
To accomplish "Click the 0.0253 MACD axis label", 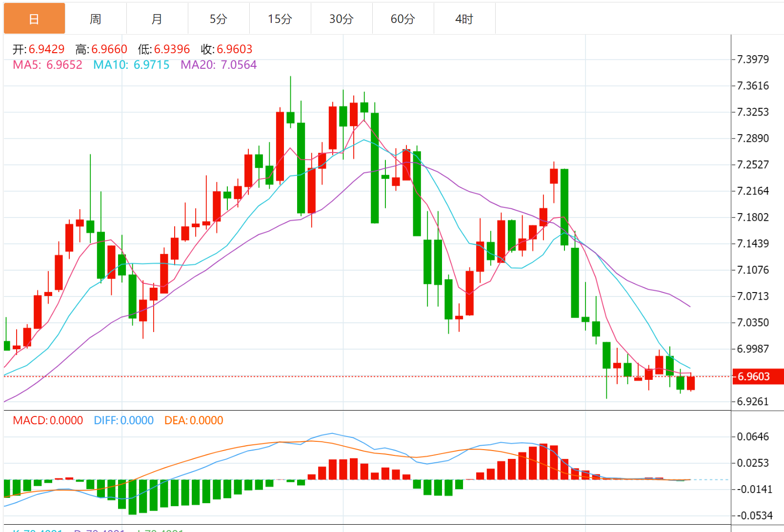I will [x=753, y=463].
